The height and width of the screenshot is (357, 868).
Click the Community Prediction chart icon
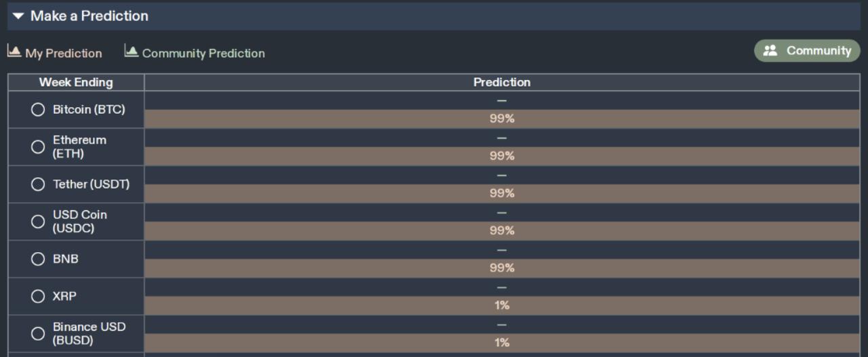[132, 51]
